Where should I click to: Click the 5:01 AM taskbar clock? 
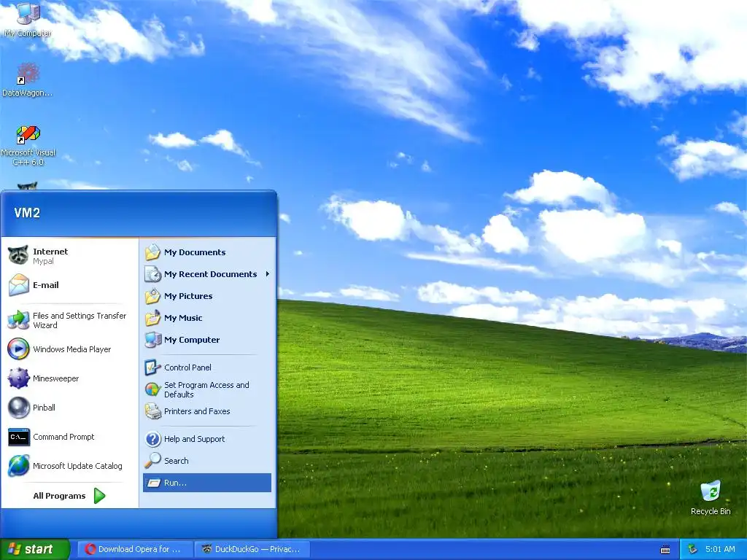pyautogui.click(x=720, y=549)
